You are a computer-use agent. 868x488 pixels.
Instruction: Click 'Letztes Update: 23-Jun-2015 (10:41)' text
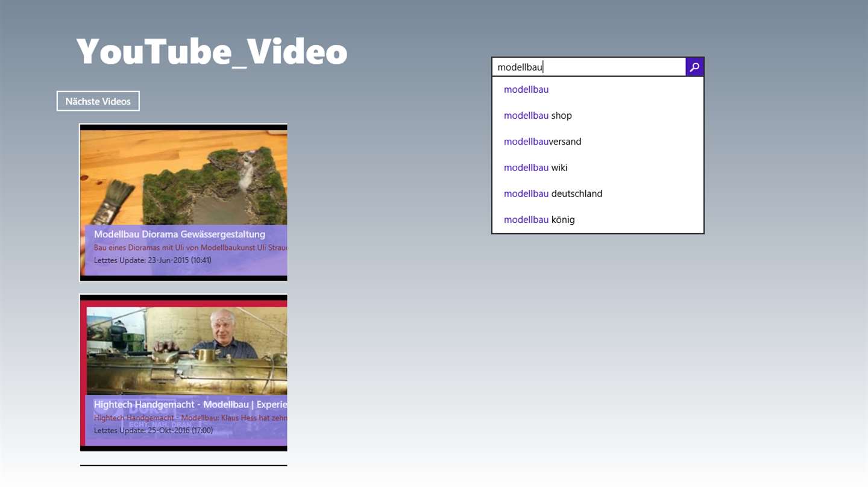point(153,260)
